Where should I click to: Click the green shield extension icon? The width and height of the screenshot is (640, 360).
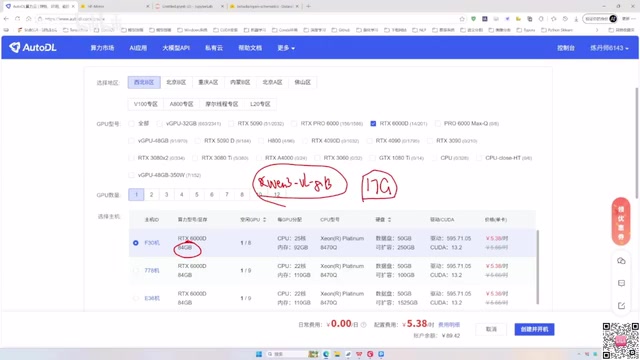pos(473,19)
